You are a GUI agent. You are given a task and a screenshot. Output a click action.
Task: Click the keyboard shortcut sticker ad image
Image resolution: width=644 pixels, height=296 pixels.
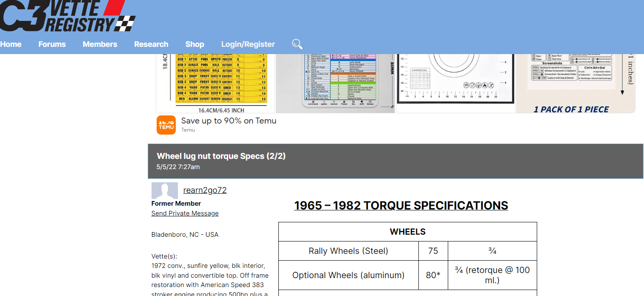click(335, 83)
